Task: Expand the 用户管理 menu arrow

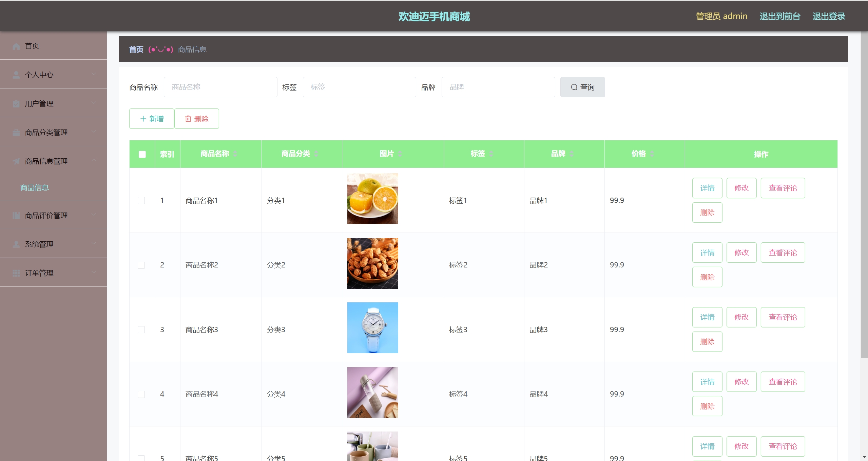Action: tap(94, 102)
